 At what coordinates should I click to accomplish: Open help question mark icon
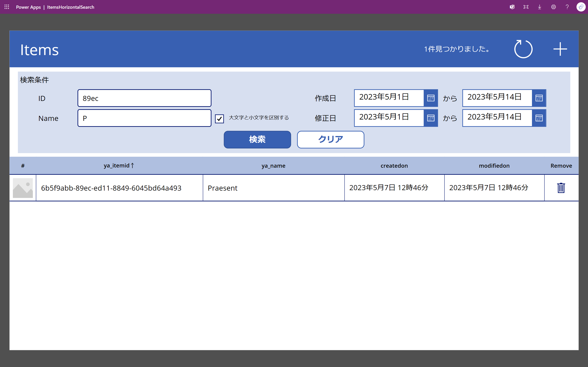pyautogui.click(x=567, y=7)
